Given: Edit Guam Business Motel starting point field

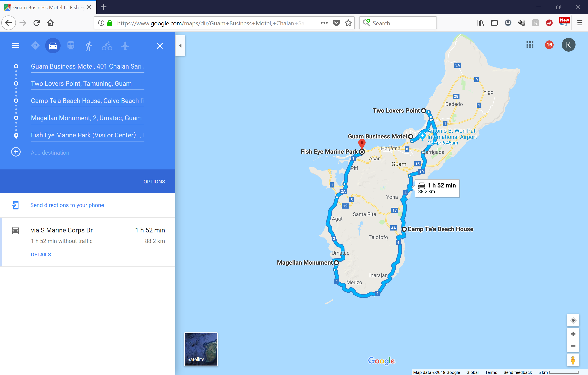Looking at the screenshot, I should 87,66.
